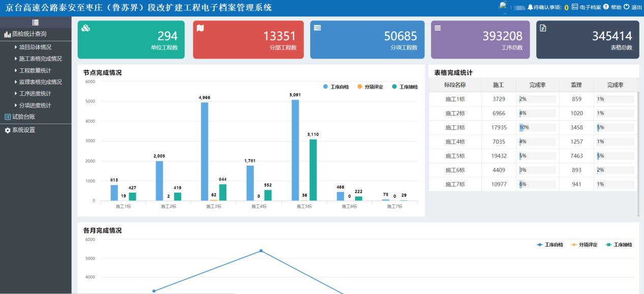Click the 5,091 blue bar for 施工5标
Screen dimensions: 644x294
click(295, 150)
